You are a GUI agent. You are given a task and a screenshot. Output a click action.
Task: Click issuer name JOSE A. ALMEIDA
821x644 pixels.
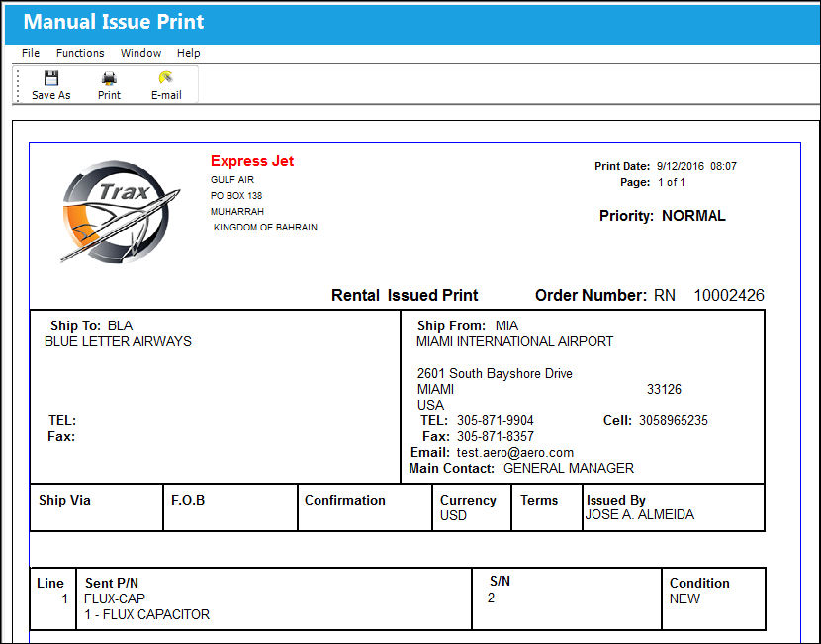tap(639, 514)
